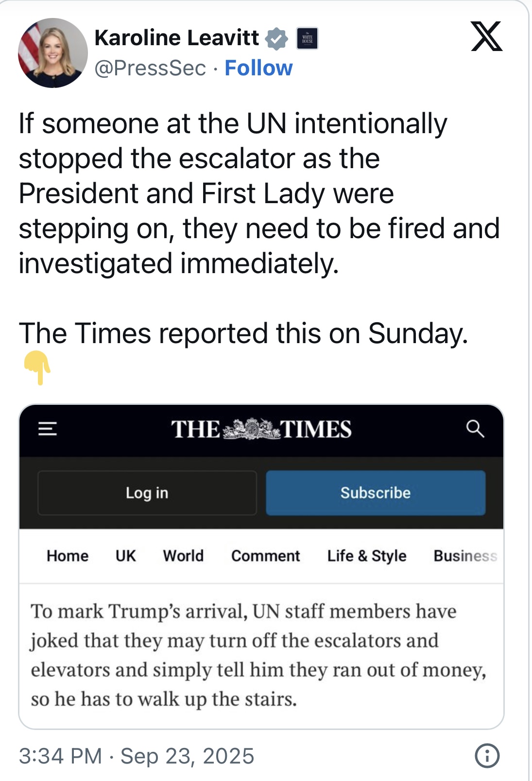Select the Home tab in The Times
This screenshot has height=781, width=532.
pyautogui.click(x=68, y=555)
